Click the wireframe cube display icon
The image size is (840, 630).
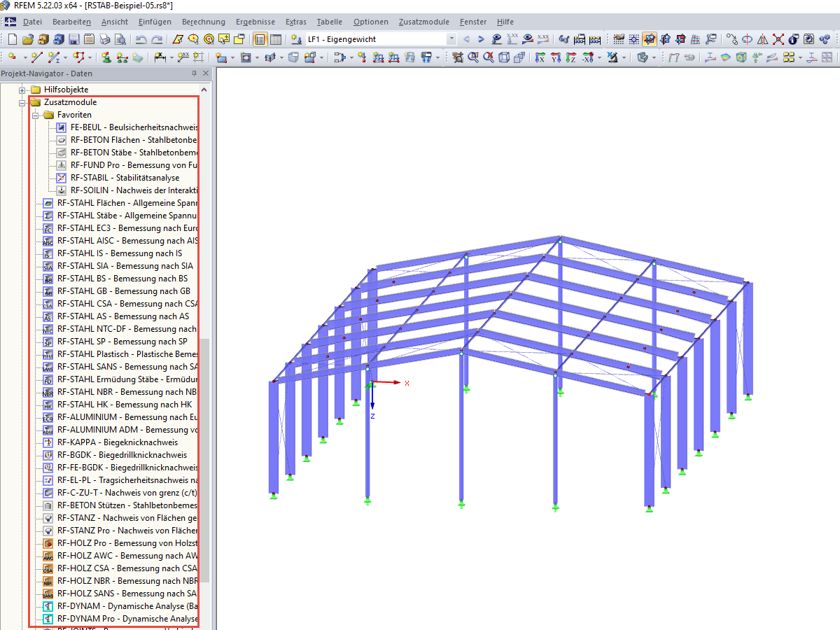tap(504, 57)
